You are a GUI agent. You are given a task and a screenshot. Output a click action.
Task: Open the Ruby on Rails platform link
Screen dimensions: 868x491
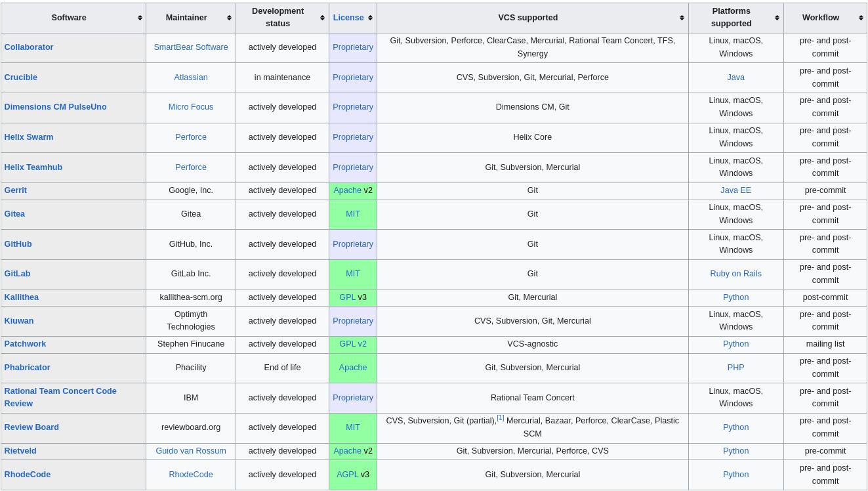735,274
